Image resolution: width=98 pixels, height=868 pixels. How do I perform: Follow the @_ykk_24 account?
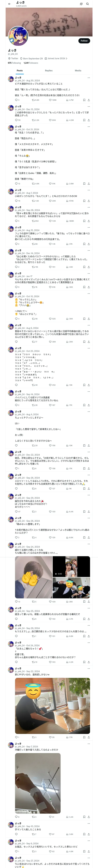coord(84,41)
